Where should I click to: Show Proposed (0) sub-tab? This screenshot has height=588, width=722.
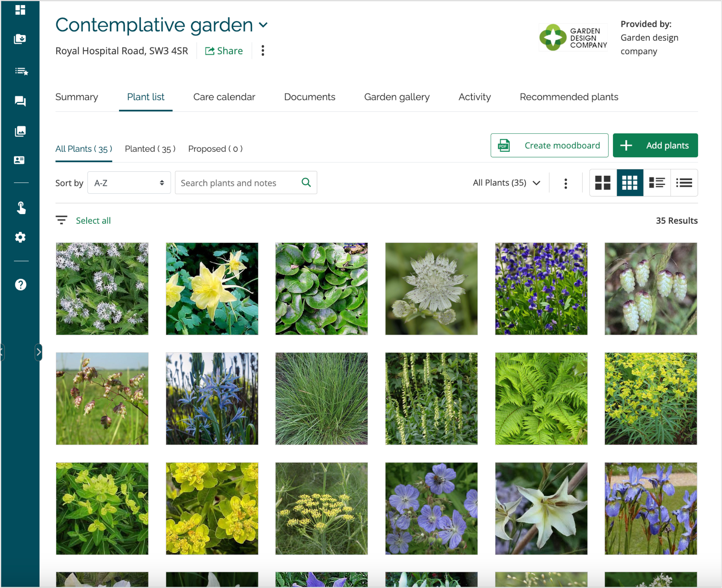[x=215, y=149]
